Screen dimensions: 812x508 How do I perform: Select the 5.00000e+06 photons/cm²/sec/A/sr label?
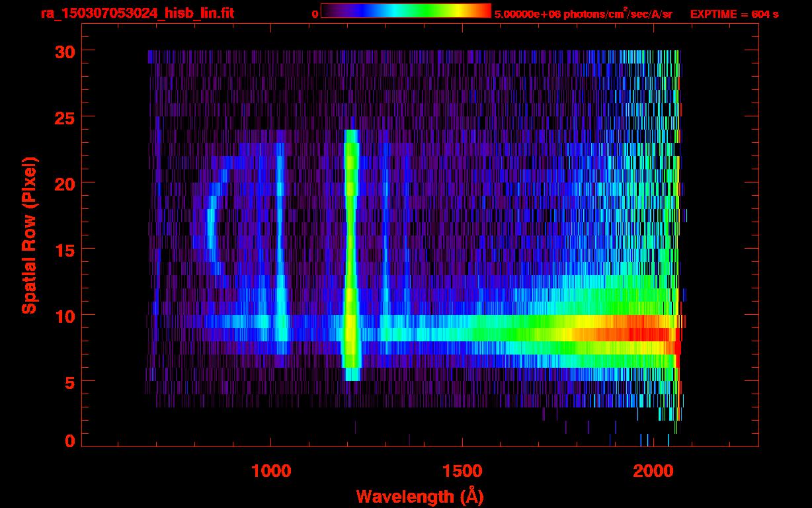click(583, 13)
